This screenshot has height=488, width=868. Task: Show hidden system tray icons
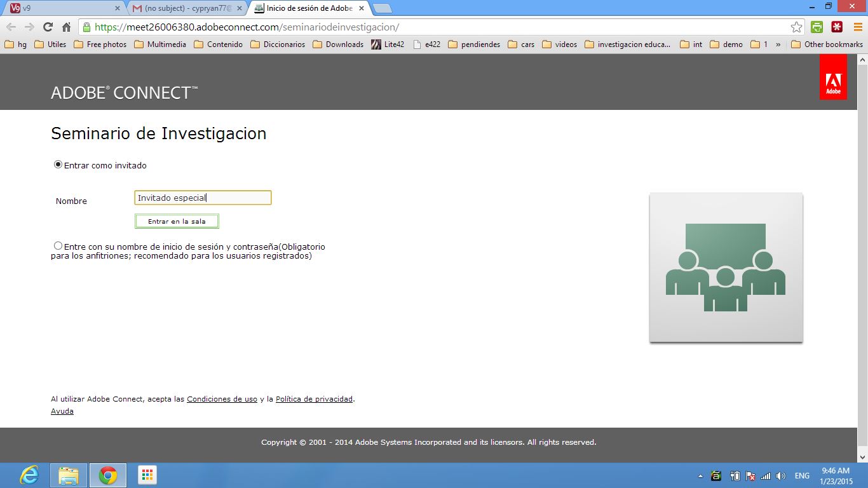point(701,475)
